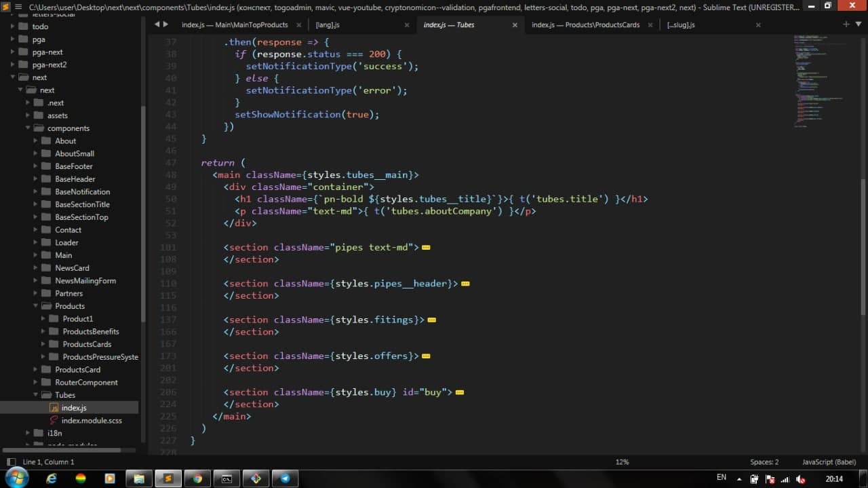
Task: Open Telegram from the taskbar
Action: (x=285, y=478)
